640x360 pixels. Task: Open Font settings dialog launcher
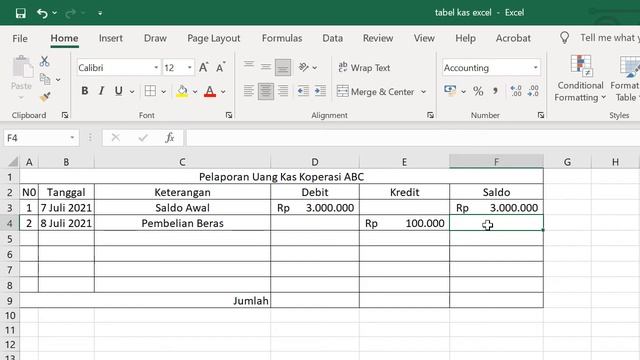tap(229, 115)
